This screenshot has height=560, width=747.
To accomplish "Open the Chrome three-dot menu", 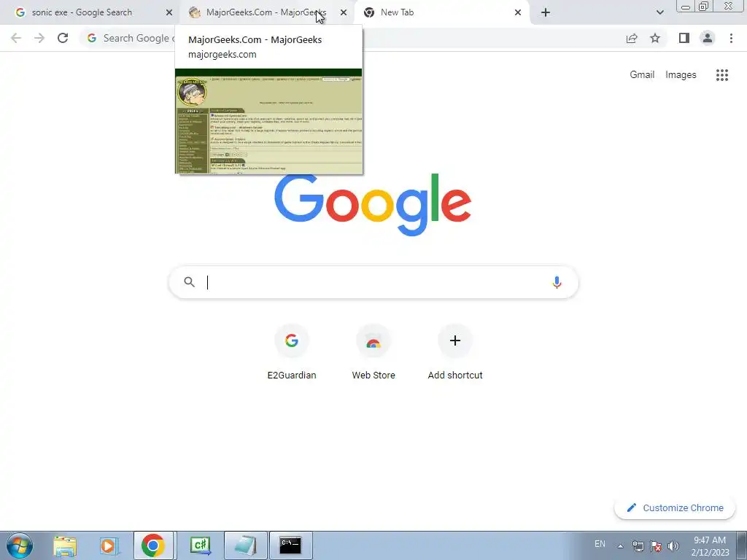I will (x=731, y=38).
